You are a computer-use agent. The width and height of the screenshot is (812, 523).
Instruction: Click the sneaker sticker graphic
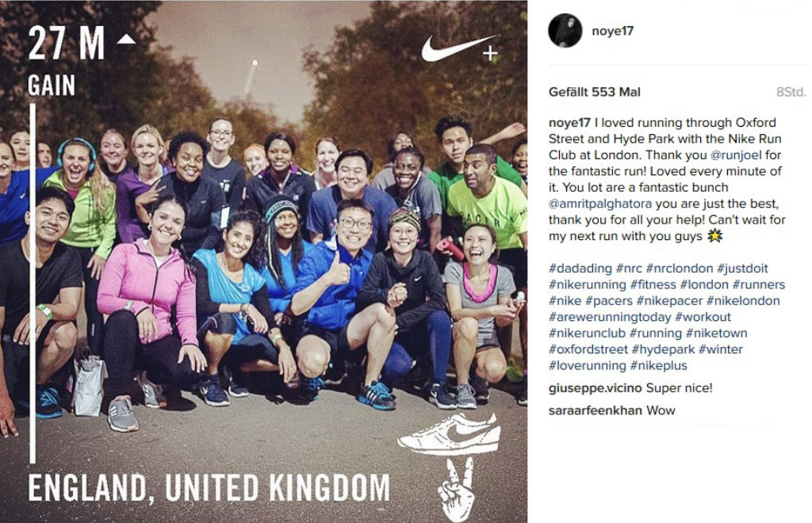click(x=449, y=433)
